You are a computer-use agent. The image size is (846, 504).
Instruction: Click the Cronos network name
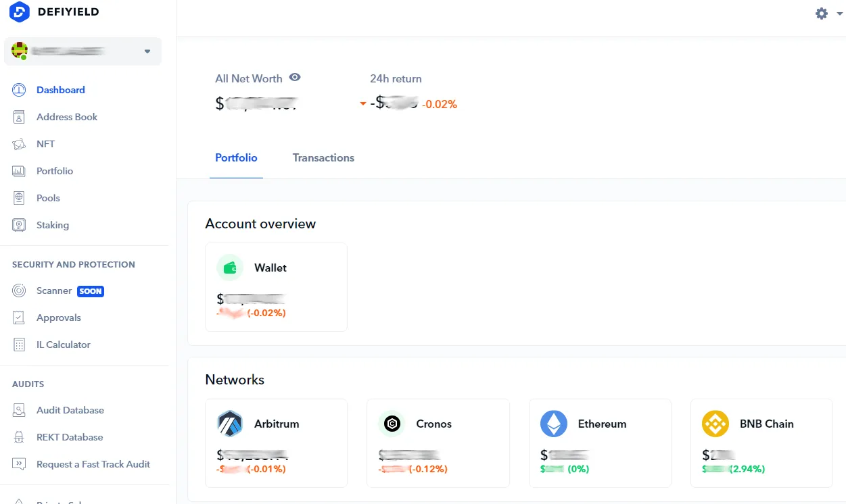(434, 424)
